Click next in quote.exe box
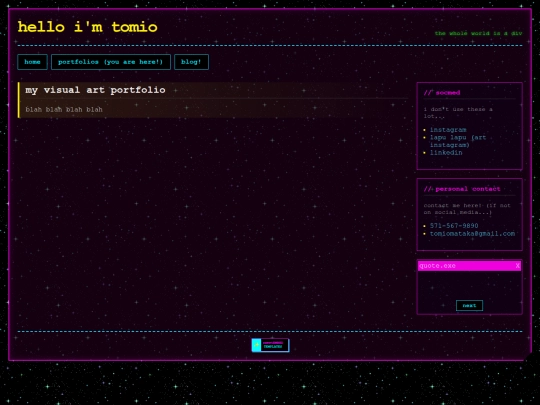The image size is (540, 405). click(469, 305)
